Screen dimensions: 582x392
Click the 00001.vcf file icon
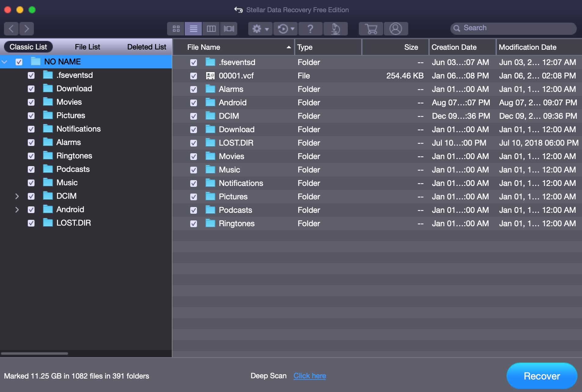tap(210, 76)
